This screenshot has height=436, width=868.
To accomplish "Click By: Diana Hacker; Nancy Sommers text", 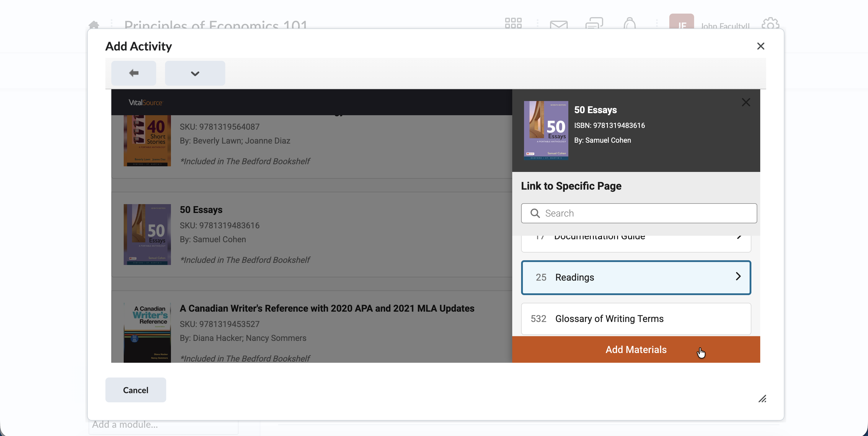I will click(x=243, y=338).
